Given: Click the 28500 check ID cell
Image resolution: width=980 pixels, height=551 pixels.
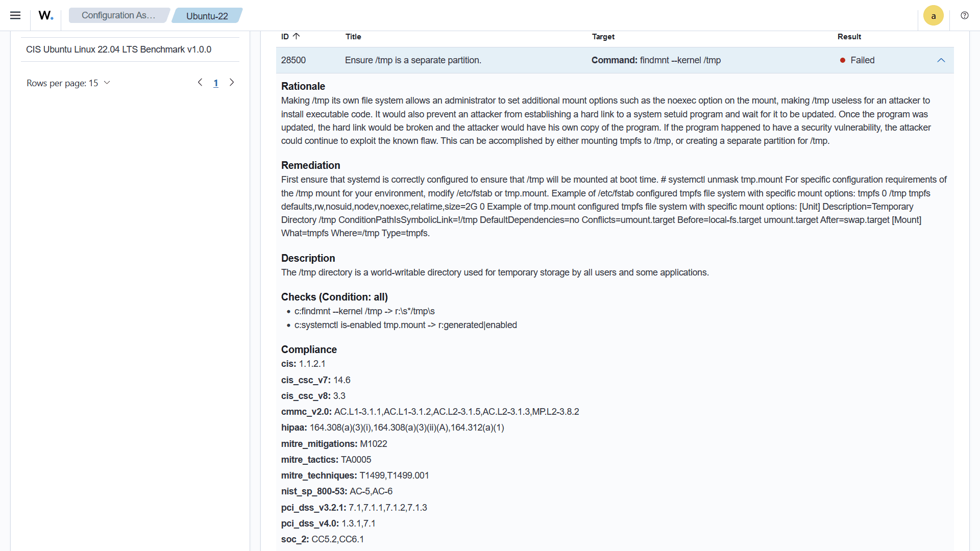Looking at the screenshot, I should (293, 60).
